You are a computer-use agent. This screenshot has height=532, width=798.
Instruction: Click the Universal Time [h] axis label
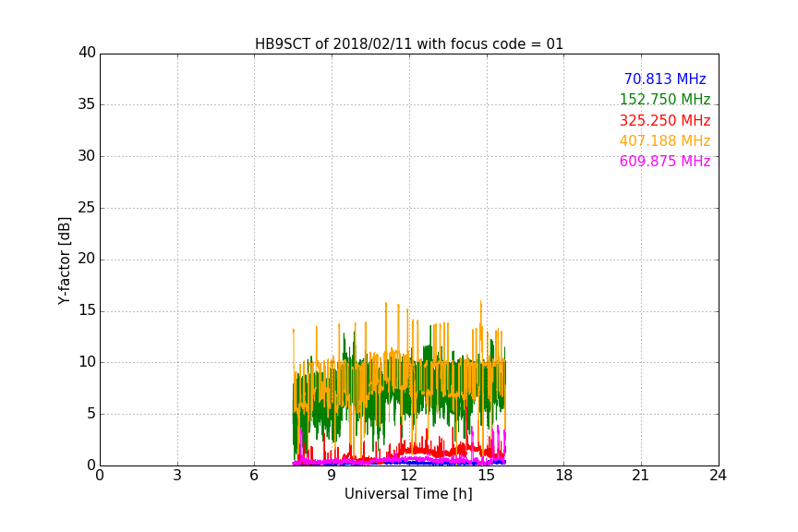pos(408,494)
